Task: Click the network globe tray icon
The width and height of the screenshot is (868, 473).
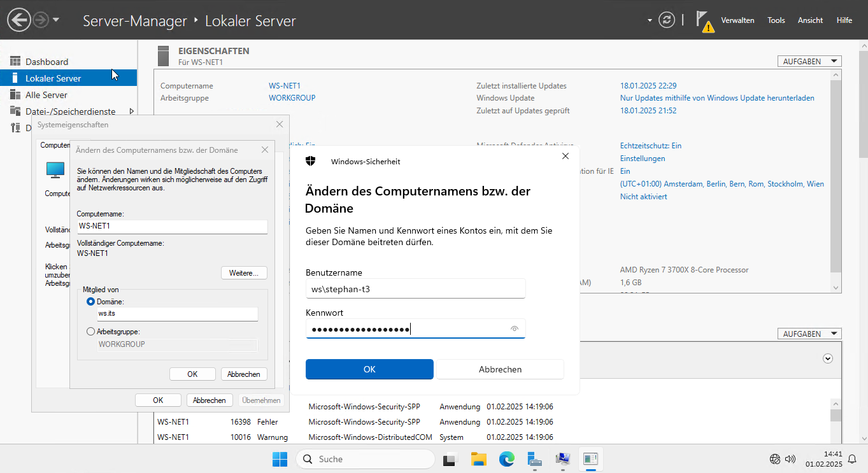Action: tap(775, 459)
